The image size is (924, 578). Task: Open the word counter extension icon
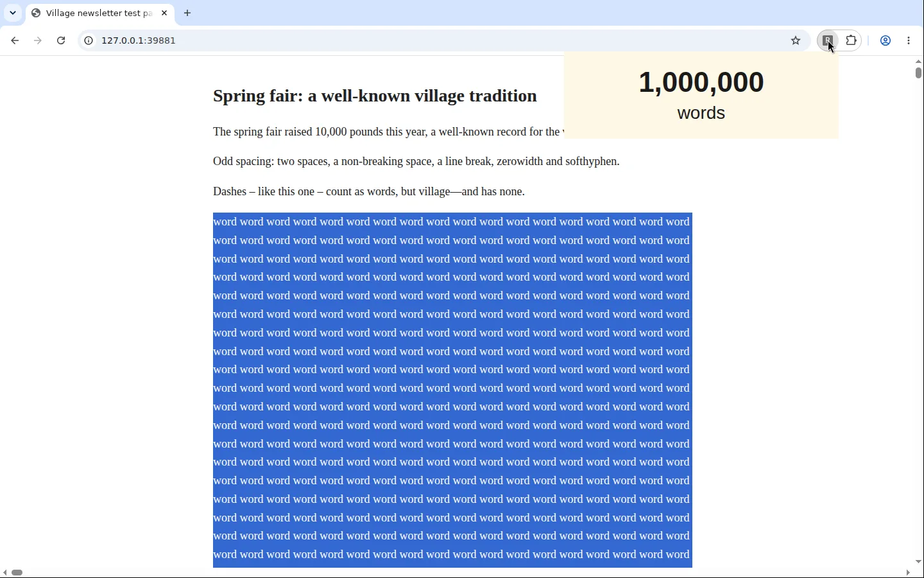tap(829, 40)
